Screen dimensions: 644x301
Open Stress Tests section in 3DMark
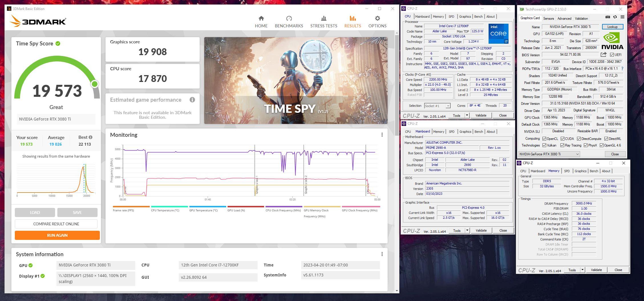[x=323, y=19]
